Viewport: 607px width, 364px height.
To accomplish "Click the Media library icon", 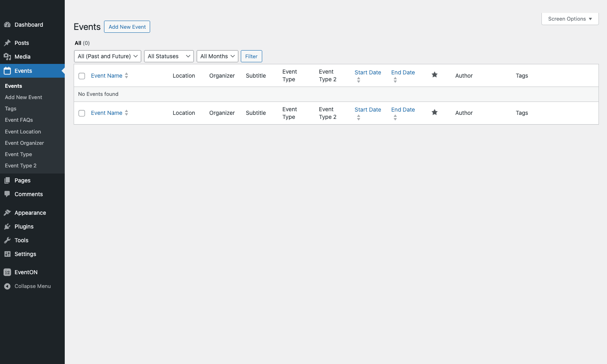I will point(7,57).
